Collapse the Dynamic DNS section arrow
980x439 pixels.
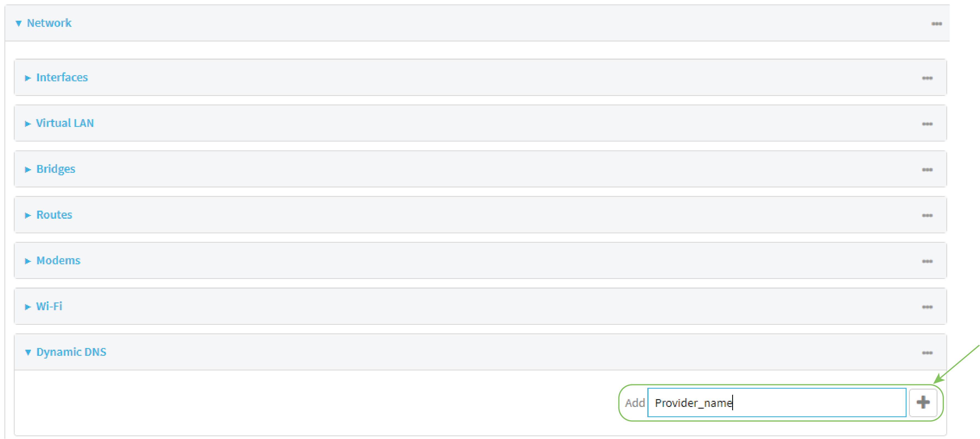tap(28, 352)
